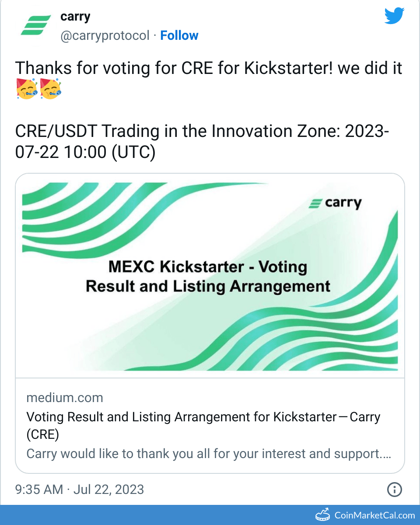The width and height of the screenshot is (420, 525).
Task: Click the carry logo inside card image
Action: 335,203
